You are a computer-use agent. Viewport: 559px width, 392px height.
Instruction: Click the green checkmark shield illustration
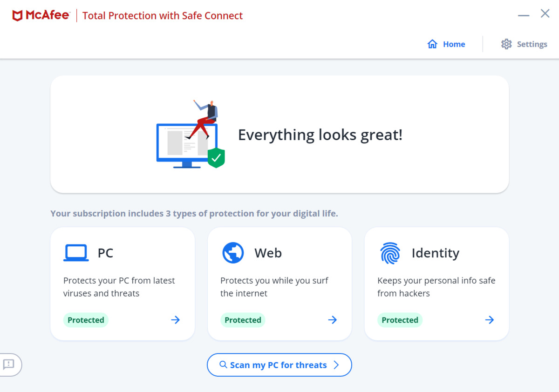[216, 158]
